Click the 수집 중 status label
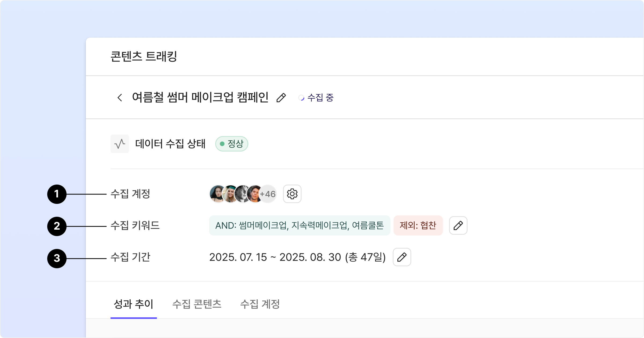The image size is (644, 338). point(320,98)
